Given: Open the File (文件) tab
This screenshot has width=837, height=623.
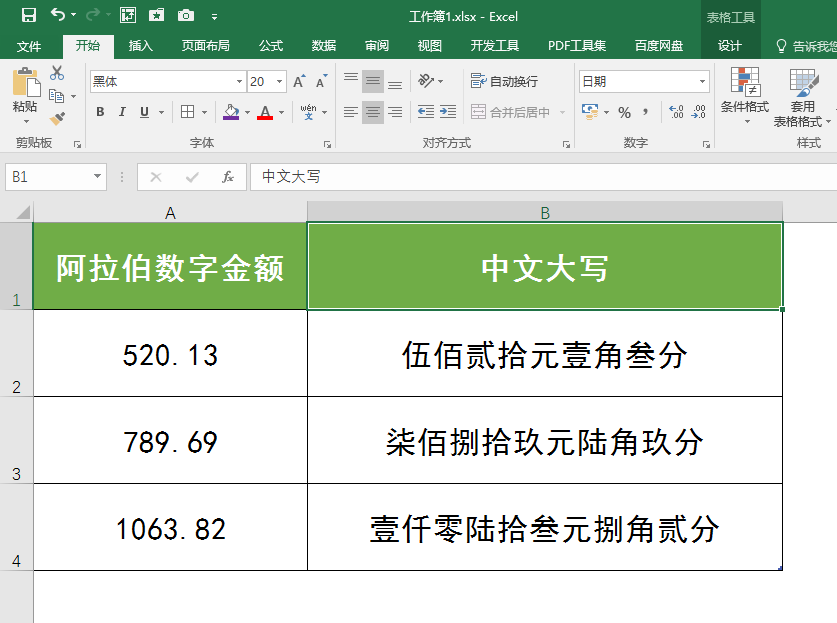Looking at the screenshot, I should (29, 46).
